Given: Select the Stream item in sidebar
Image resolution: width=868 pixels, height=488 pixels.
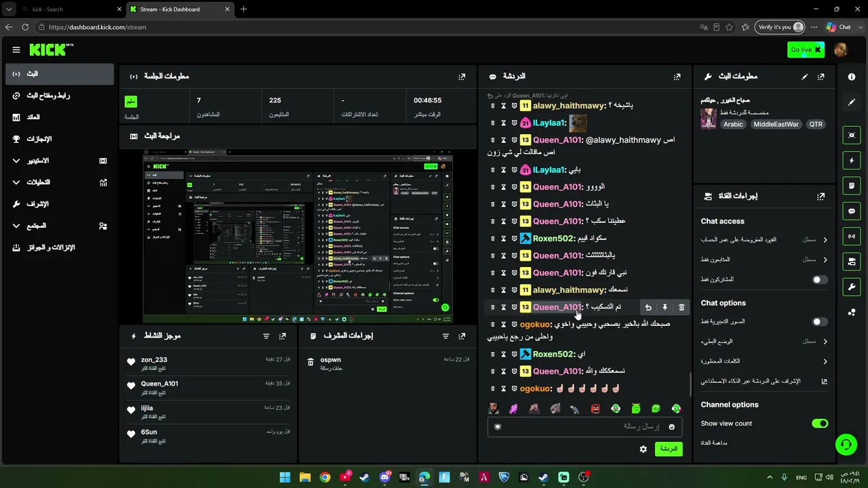Looking at the screenshot, I should (59, 74).
